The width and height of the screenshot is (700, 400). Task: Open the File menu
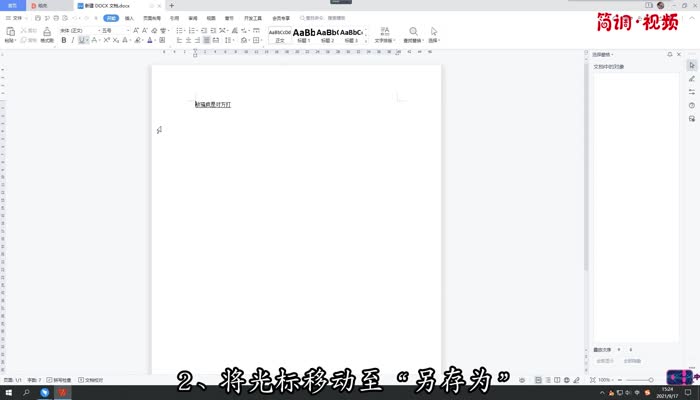point(14,18)
